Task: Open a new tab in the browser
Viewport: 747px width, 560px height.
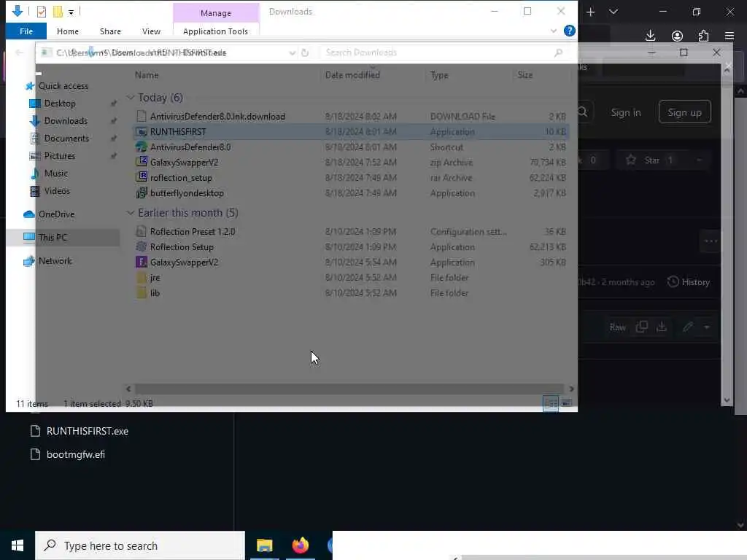Action: [591, 12]
